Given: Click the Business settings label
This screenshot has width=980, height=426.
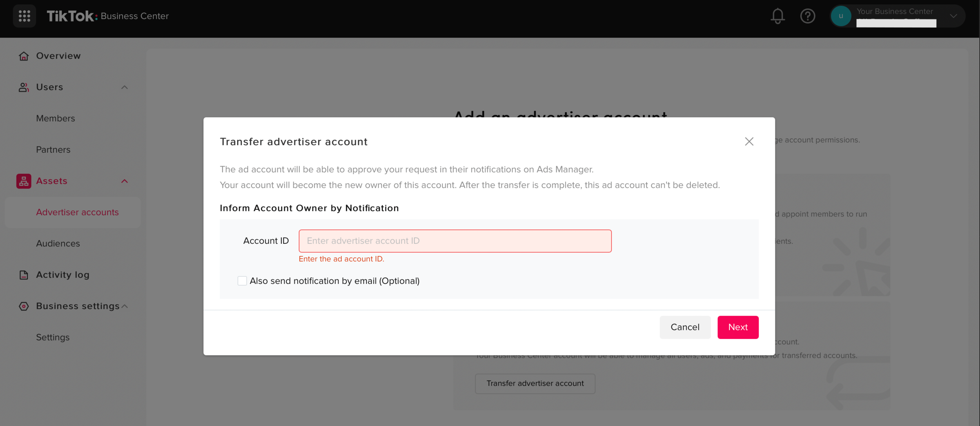Looking at the screenshot, I should coord(78,306).
